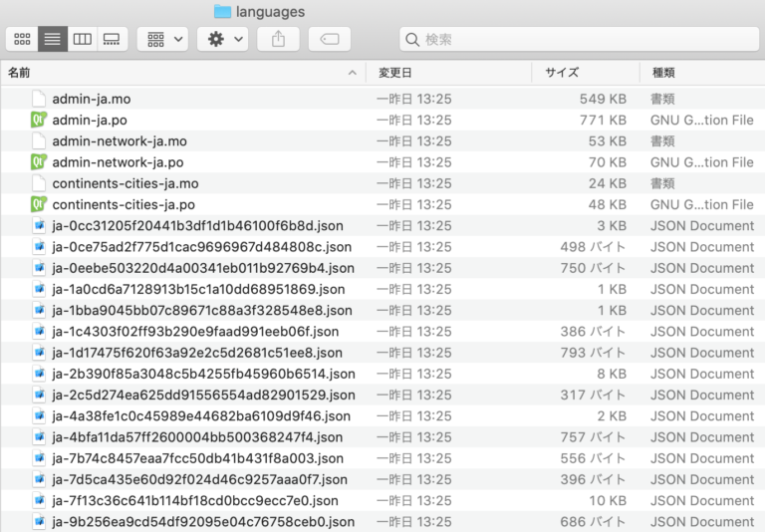Click GNU G...tion File kind of continents-cities-ja.po
Viewport: 765px width, 532px height.
click(701, 204)
